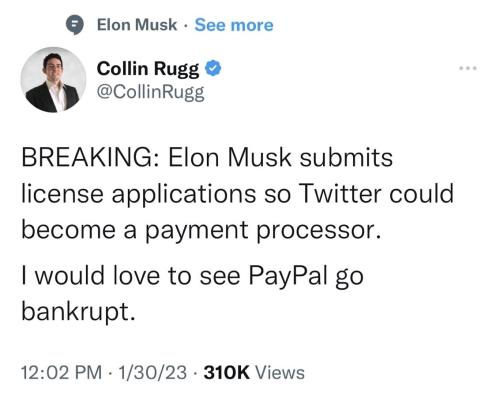Click the word submits in the tweet
This screenshot has height=399, width=500.
click(x=346, y=157)
